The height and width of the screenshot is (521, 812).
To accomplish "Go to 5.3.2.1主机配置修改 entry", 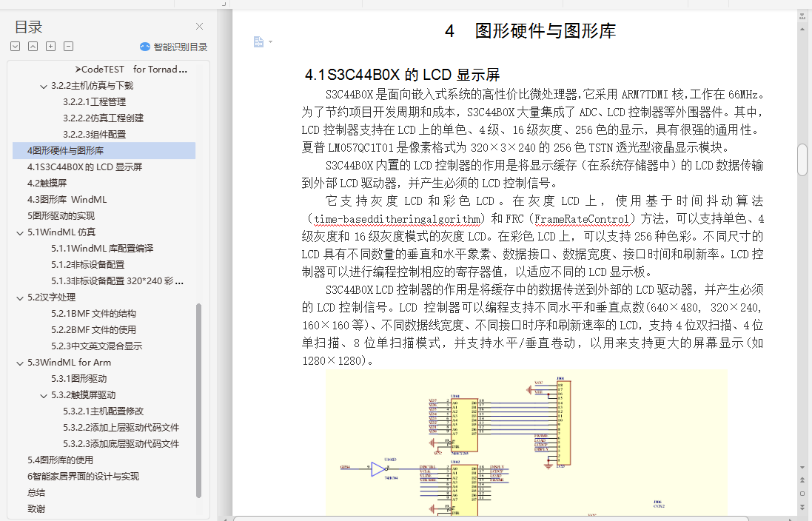I will tap(103, 411).
